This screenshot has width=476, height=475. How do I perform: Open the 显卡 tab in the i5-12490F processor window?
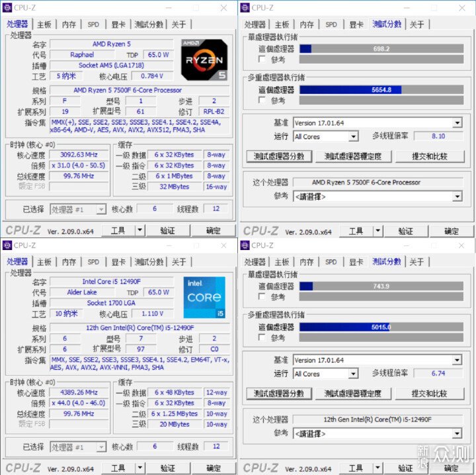(118, 262)
